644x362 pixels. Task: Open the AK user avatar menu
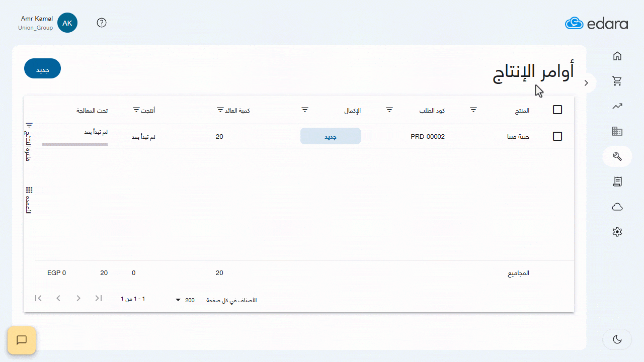pyautogui.click(x=67, y=23)
